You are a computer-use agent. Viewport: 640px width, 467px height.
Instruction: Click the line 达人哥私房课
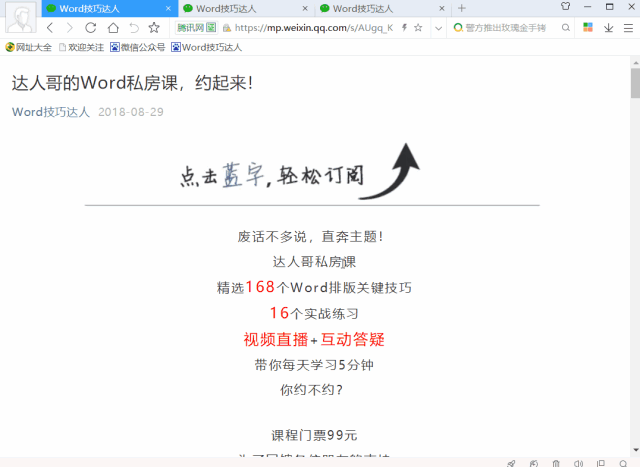[x=314, y=262]
